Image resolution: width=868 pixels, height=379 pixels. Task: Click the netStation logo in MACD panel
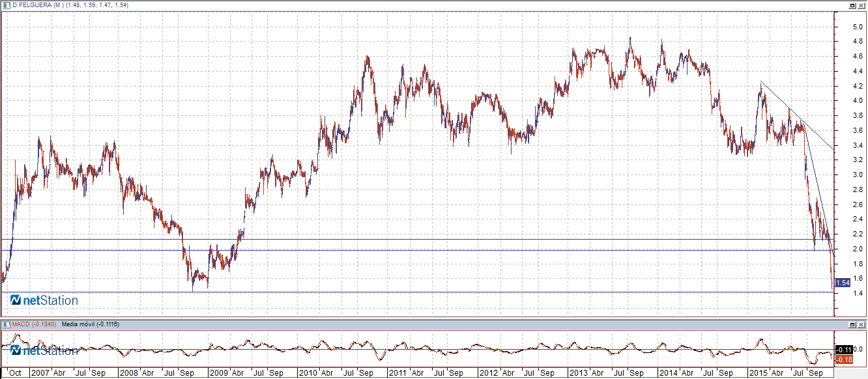(44, 350)
